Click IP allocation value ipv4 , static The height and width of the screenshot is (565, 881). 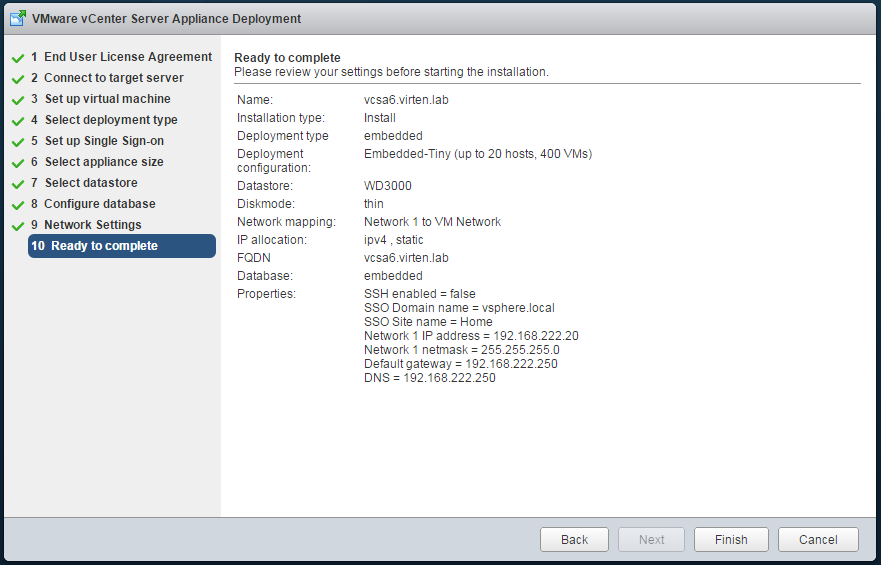[393, 240]
